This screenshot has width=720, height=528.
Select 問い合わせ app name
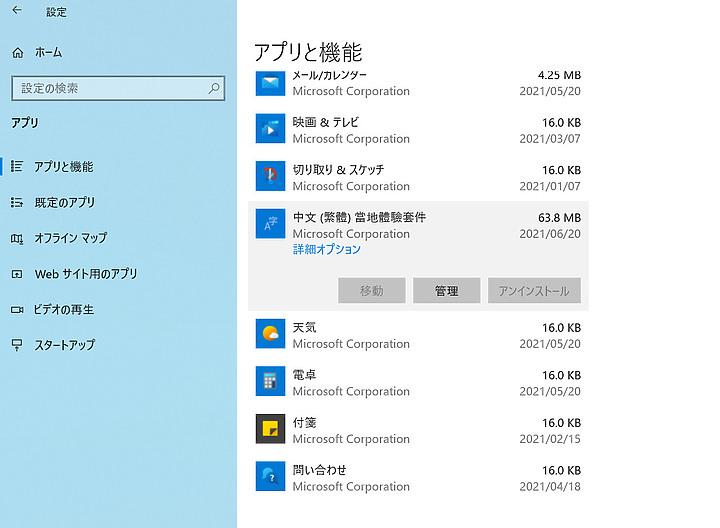320,470
